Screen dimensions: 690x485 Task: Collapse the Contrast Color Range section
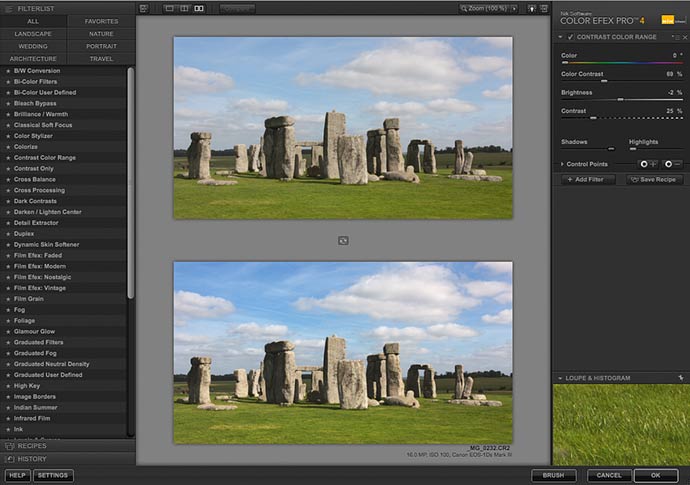point(560,37)
